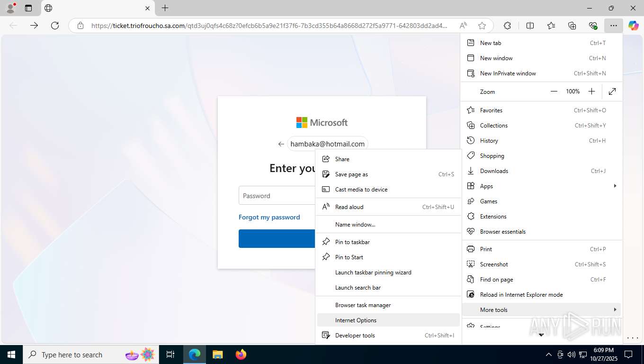644x364 pixels.
Task: Click the blue sign-in button
Action: (277, 238)
